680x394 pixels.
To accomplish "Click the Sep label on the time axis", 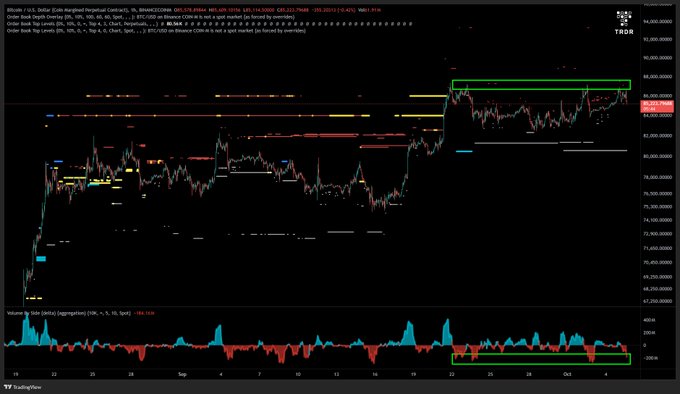I will click(183, 374).
